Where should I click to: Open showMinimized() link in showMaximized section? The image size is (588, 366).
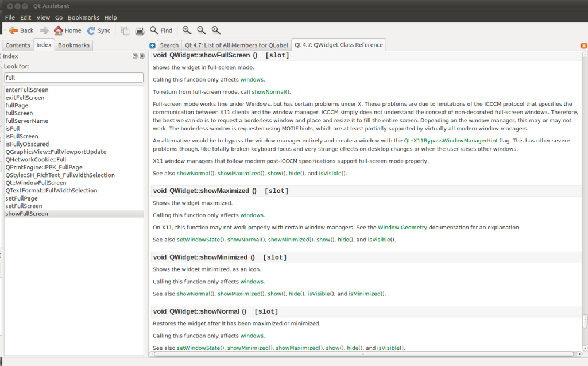[x=291, y=240]
